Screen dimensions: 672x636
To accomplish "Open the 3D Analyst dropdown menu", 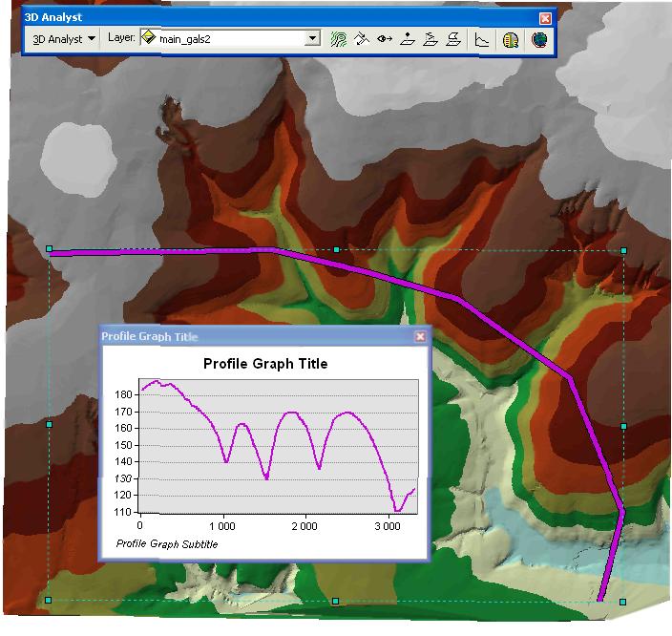I will pos(64,39).
